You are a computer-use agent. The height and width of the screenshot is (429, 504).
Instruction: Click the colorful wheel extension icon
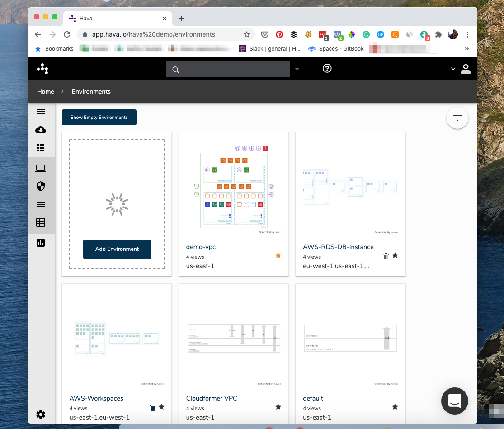pyautogui.click(x=351, y=34)
